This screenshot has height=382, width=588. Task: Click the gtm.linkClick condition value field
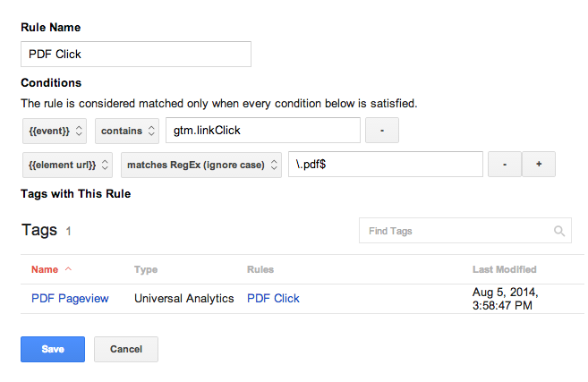tap(263, 130)
